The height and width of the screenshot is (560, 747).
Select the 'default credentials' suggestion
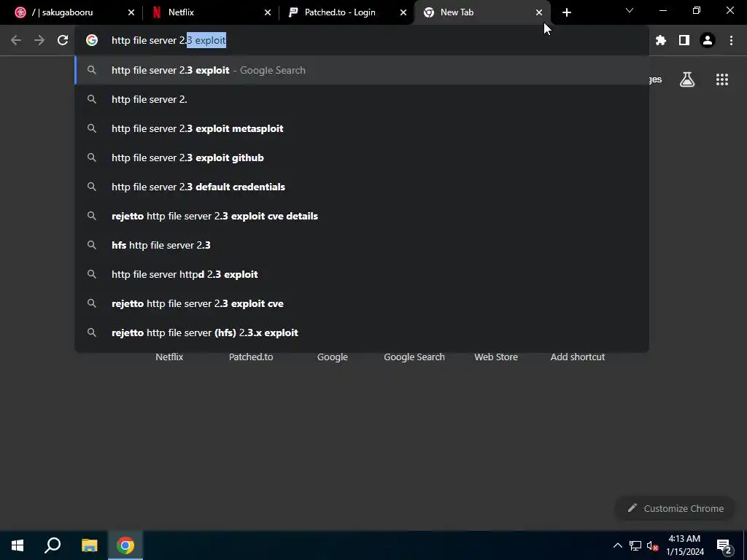[362, 187]
